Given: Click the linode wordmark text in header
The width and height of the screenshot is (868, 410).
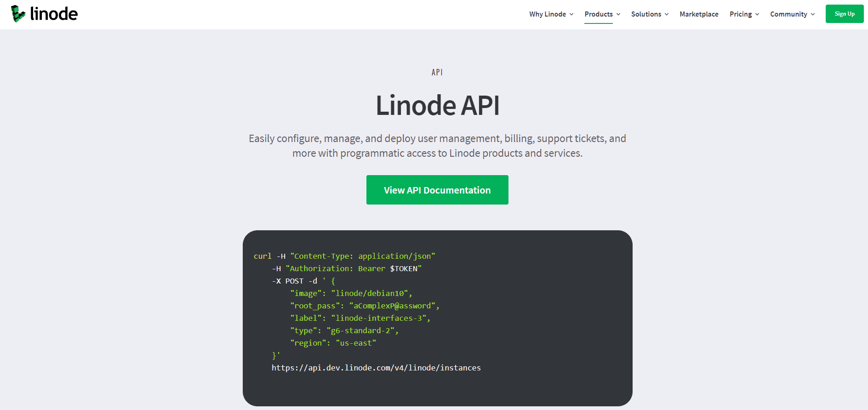Looking at the screenshot, I should click(54, 14).
